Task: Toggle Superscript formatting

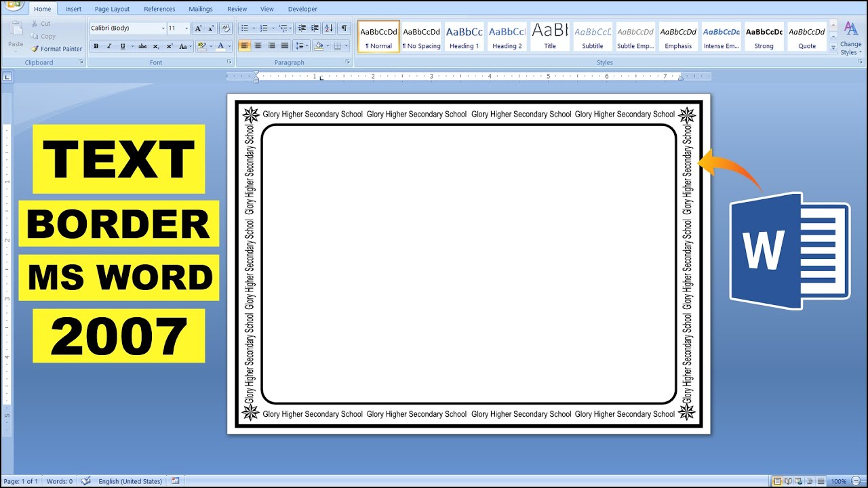Action: pos(169,46)
